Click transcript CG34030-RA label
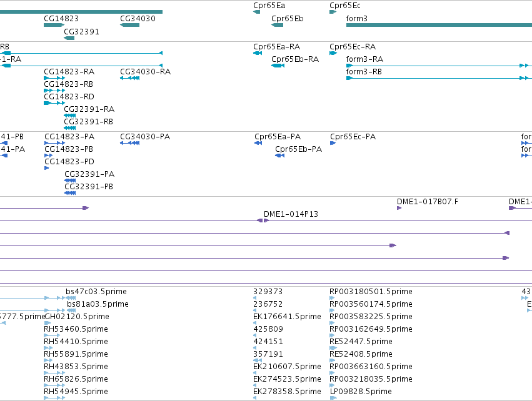 point(145,72)
